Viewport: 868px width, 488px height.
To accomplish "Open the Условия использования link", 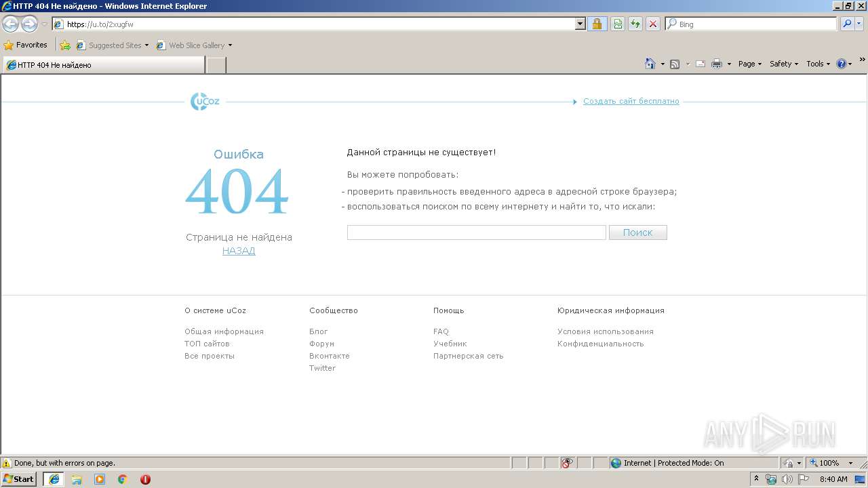I will [606, 331].
